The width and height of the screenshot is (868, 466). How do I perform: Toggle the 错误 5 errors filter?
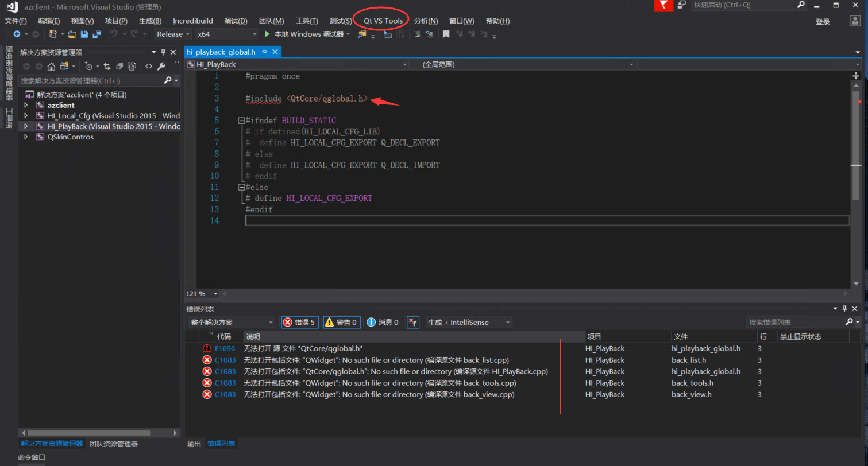[300, 323]
